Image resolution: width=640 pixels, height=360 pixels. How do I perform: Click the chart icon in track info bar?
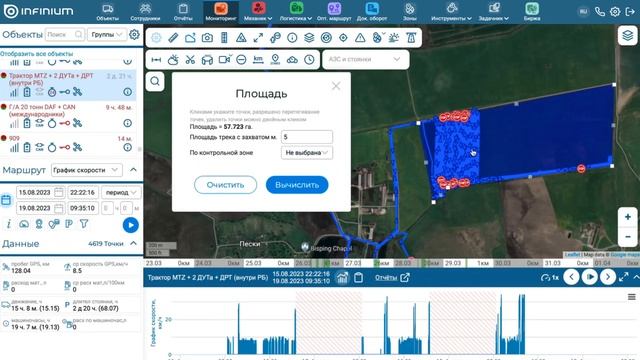tap(342, 278)
